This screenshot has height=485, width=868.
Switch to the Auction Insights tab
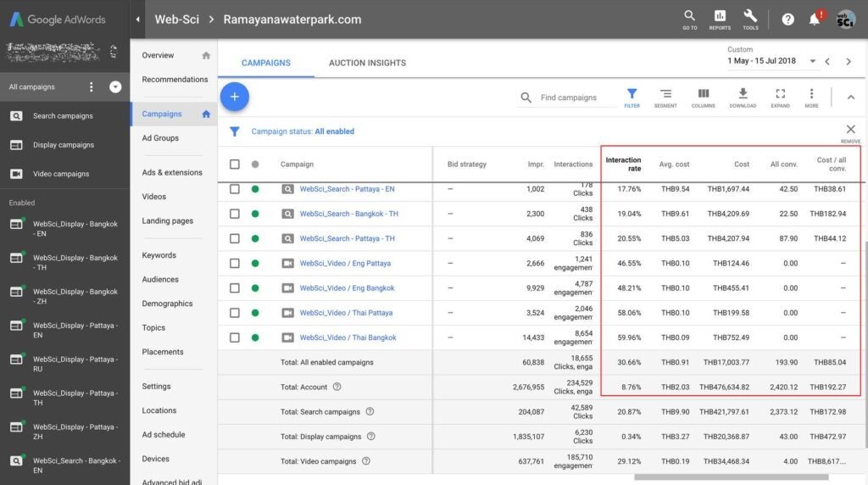pyautogui.click(x=367, y=63)
